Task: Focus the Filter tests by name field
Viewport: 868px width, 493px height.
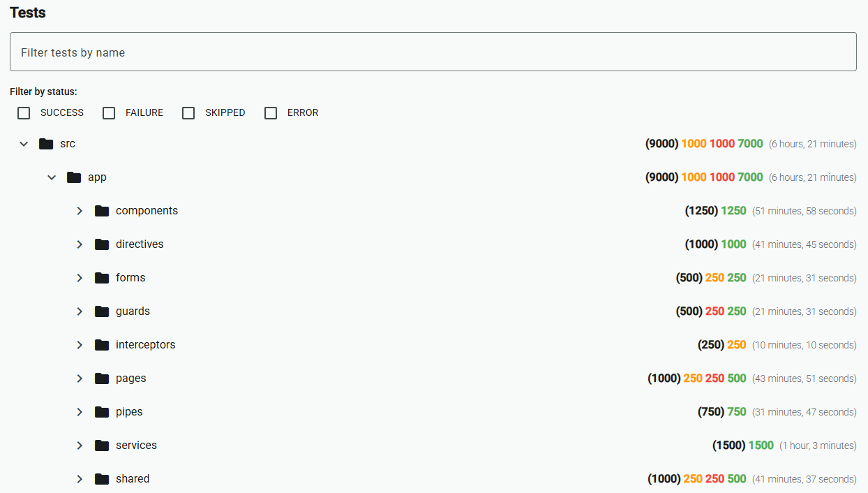Action: click(433, 52)
